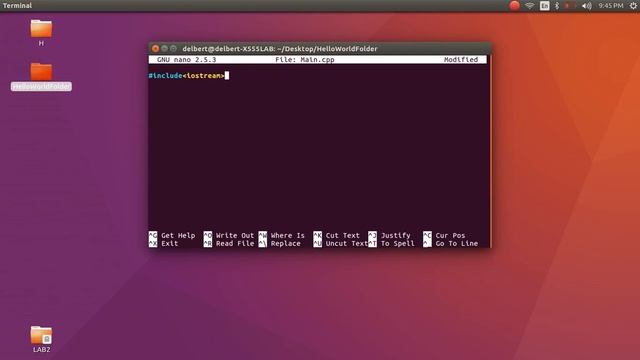Open the H folder on the desktop
This screenshot has height=360, width=640.
pyautogui.click(x=41, y=29)
